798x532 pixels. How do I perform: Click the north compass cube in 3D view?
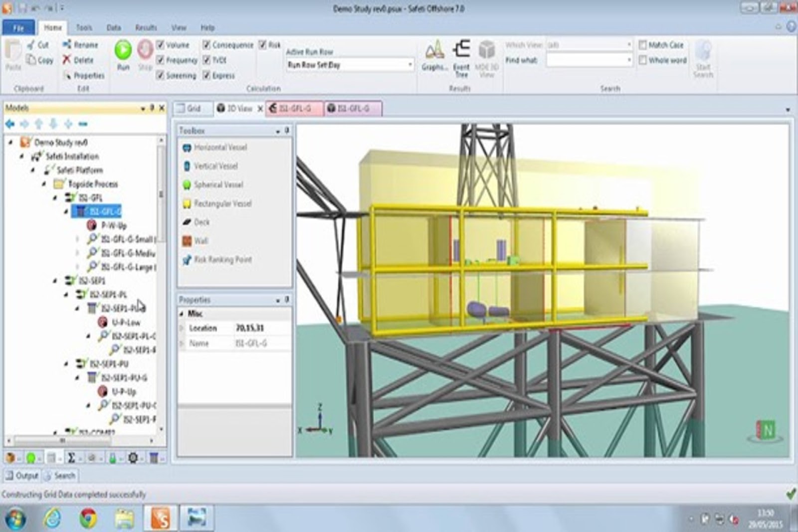click(x=766, y=430)
